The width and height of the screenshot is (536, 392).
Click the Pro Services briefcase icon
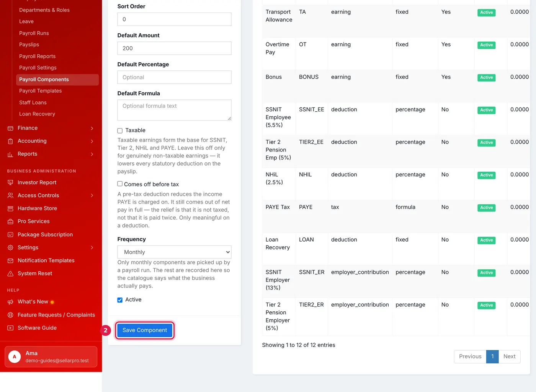point(10,221)
